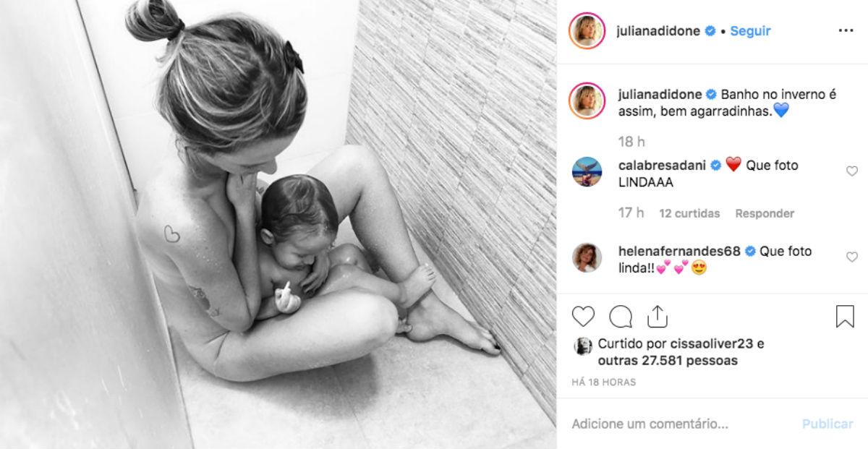Share the post via share arrow icon
Image resolution: width=868 pixels, height=449 pixels.
coord(657,316)
